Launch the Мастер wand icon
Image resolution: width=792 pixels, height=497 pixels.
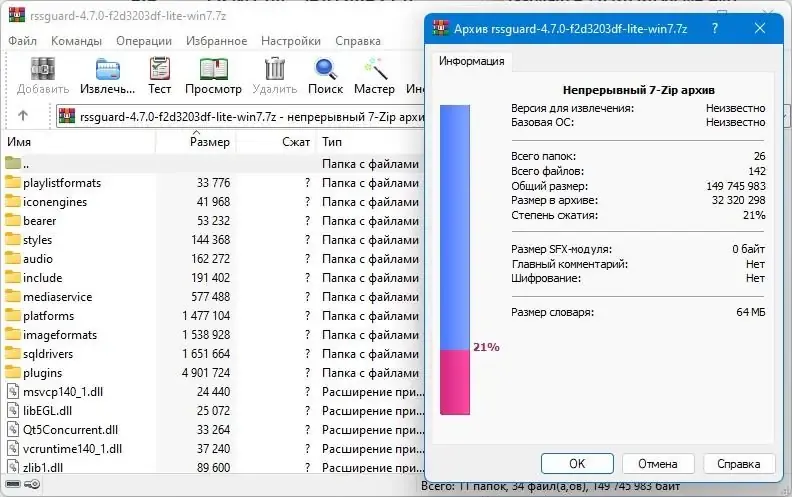click(375, 69)
